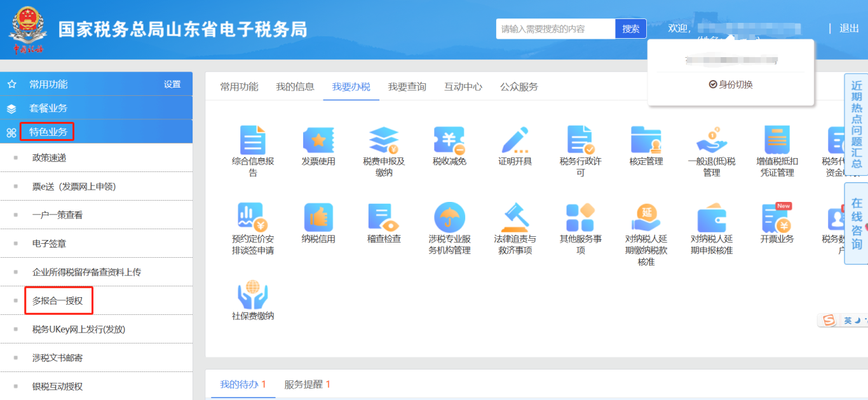The height and width of the screenshot is (400, 868).
Task: Click the layers icon beside 套餐业务
Action: pyautogui.click(x=11, y=109)
